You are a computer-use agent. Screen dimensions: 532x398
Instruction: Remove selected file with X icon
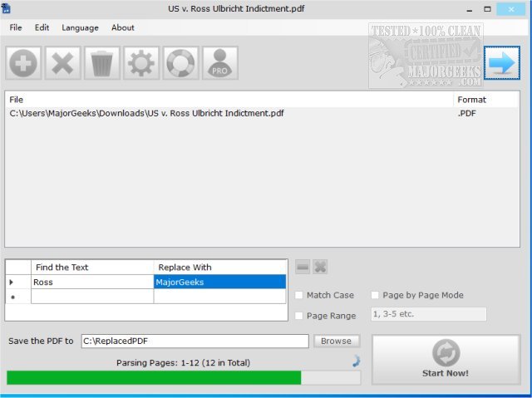click(63, 63)
